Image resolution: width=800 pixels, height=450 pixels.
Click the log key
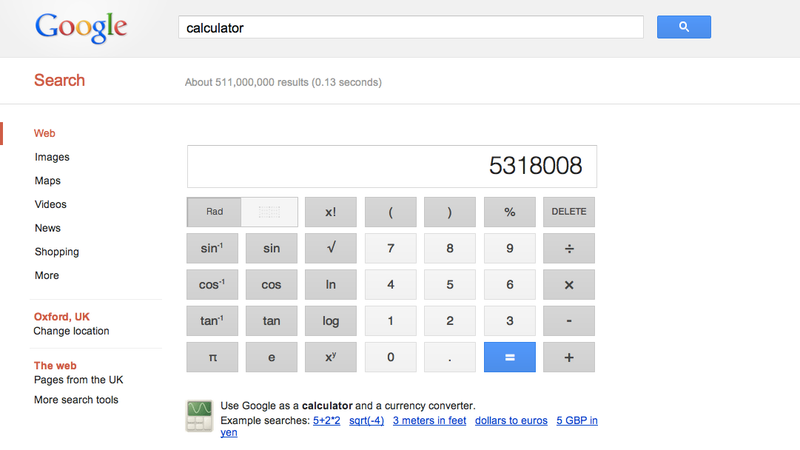[x=331, y=321]
